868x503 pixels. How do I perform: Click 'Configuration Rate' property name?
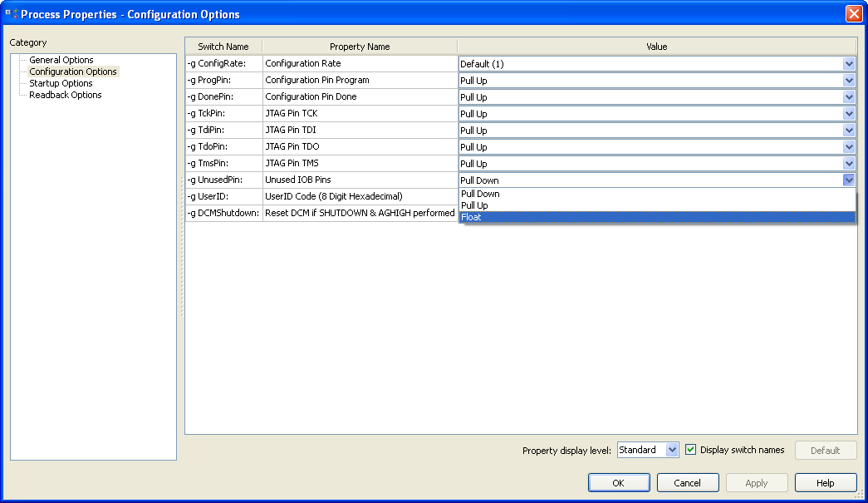pos(360,63)
